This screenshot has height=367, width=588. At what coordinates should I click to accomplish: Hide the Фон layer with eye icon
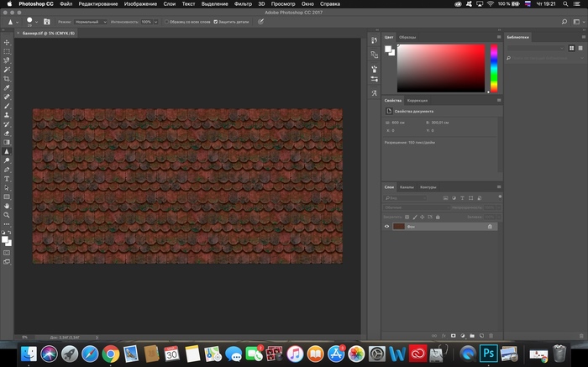(x=387, y=226)
